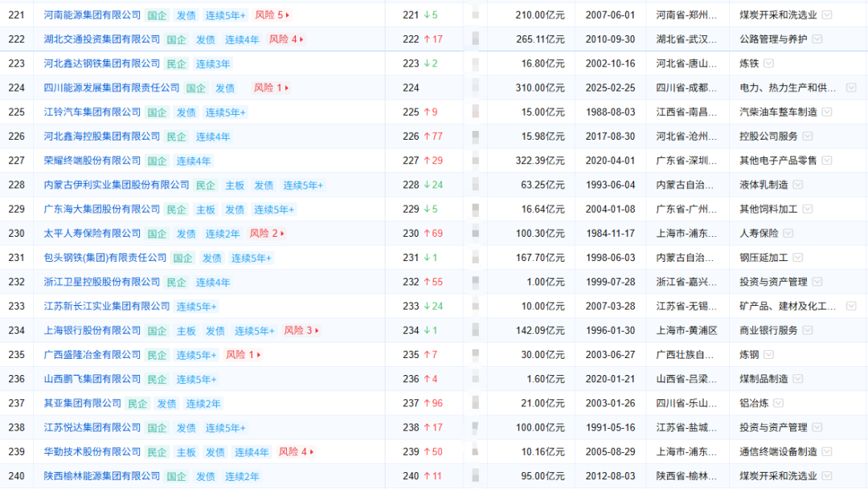Expand chevron beside 商业银行服务
The height and width of the screenshot is (489, 868).
tap(808, 330)
